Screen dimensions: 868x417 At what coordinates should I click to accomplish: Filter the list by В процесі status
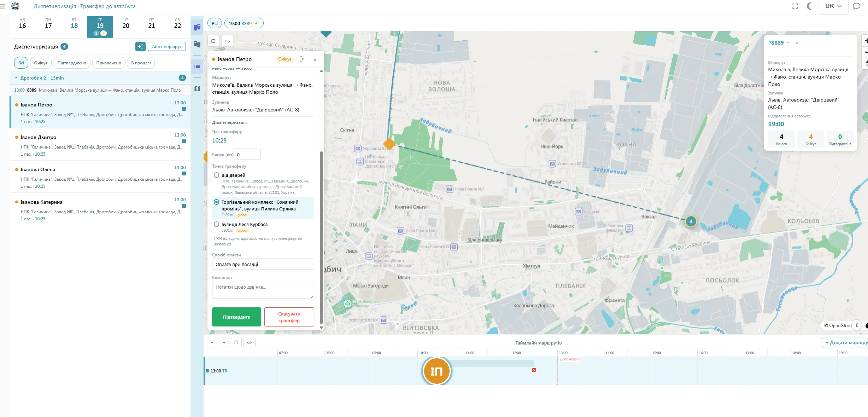[x=141, y=63]
